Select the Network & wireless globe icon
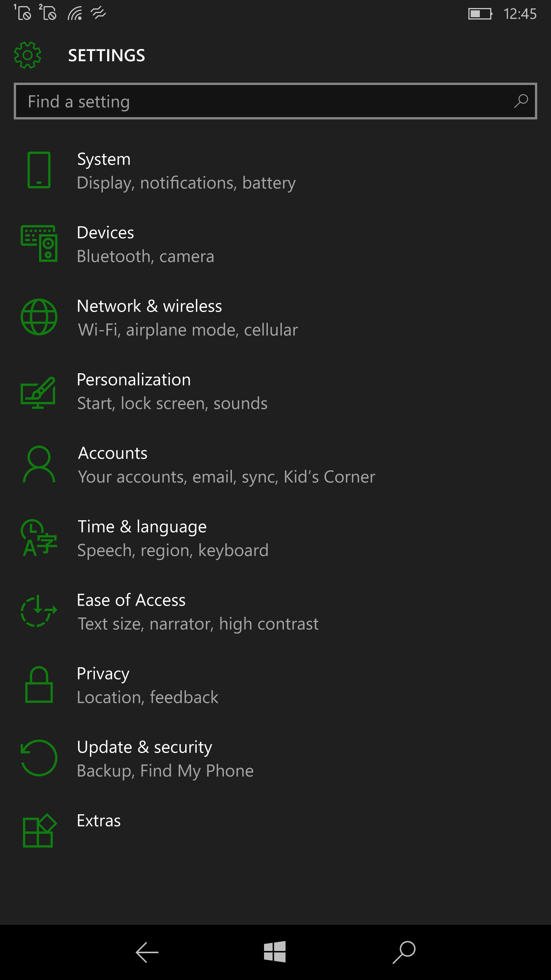Viewport: 551px width, 980px height. coord(39,317)
